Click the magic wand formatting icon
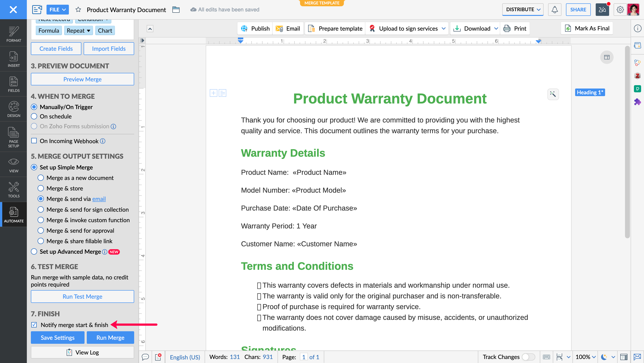Screen dimensions: 644x363 [x=553, y=94]
